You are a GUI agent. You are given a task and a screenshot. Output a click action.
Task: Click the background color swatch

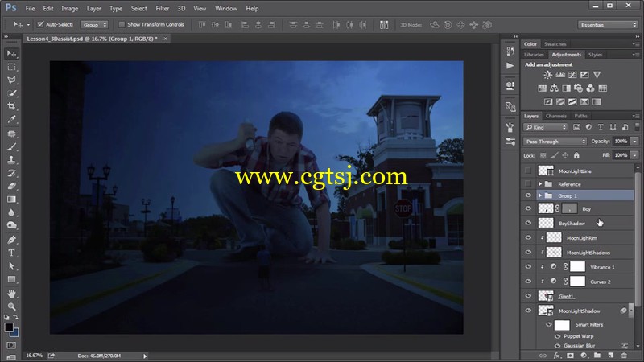[15, 333]
